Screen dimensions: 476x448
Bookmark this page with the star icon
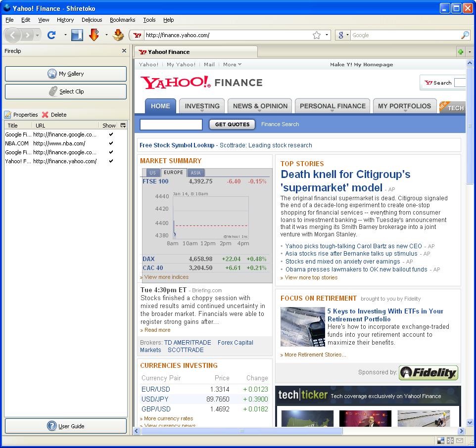point(317,35)
